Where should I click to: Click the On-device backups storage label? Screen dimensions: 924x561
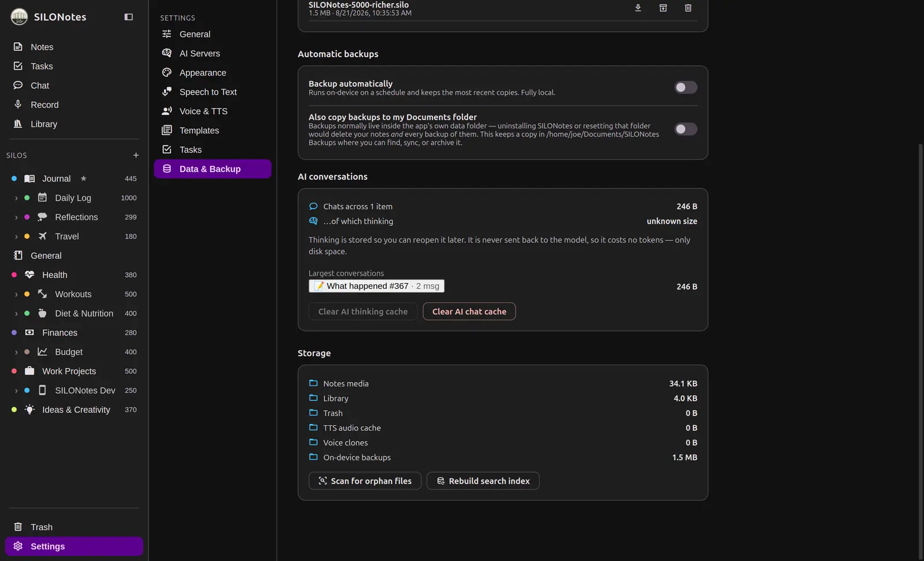point(357,458)
